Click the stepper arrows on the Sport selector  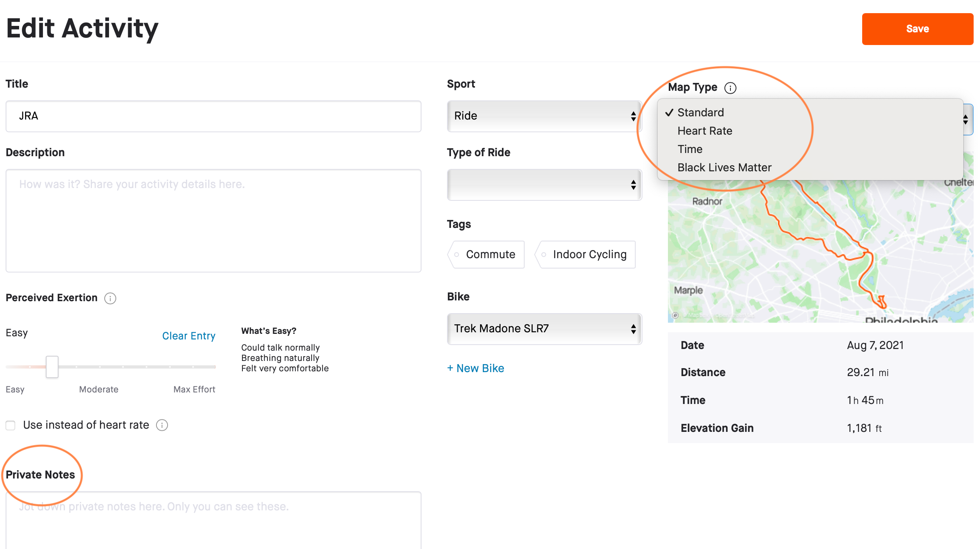point(633,116)
